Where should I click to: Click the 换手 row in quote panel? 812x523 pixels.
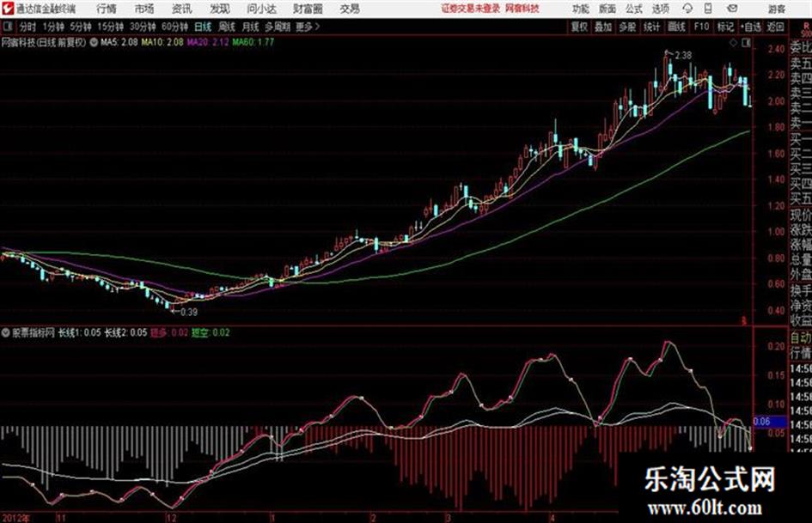[x=800, y=291]
